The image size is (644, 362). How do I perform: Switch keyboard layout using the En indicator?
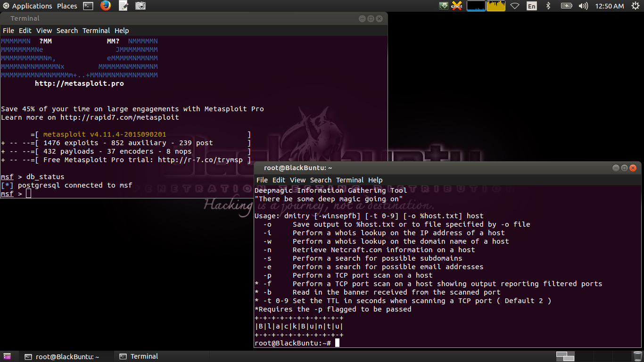(x=532, y=6)
